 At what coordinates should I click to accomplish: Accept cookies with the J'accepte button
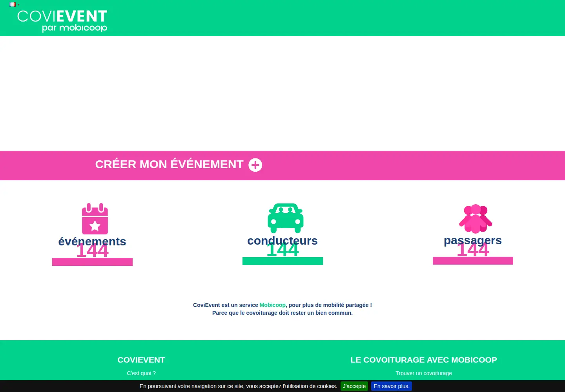point(354,386)
